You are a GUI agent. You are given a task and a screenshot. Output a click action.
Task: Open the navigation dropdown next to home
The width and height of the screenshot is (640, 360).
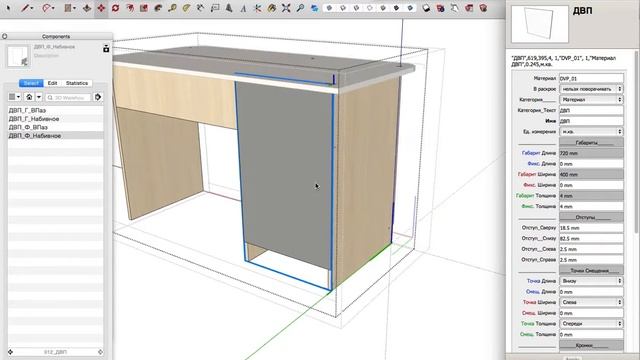point(39,97)
